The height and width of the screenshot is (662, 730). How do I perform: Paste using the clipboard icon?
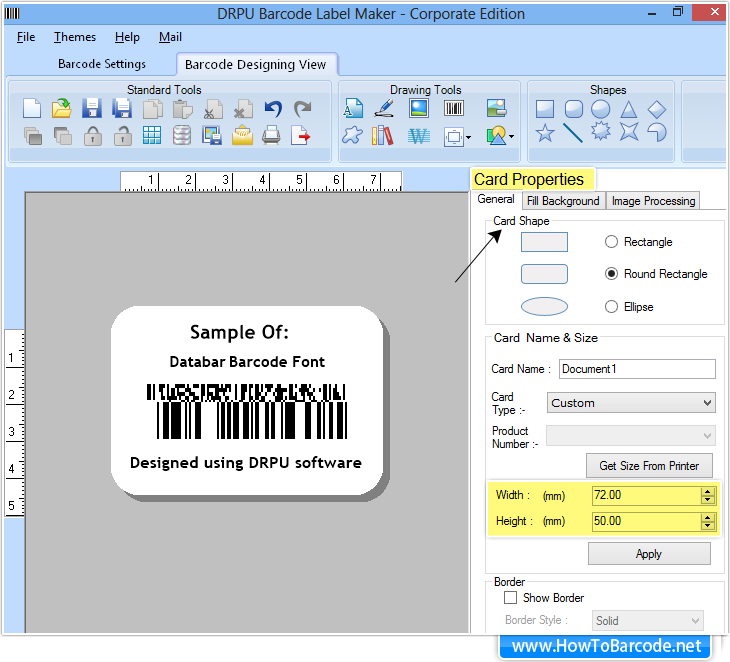pos(182,109)
